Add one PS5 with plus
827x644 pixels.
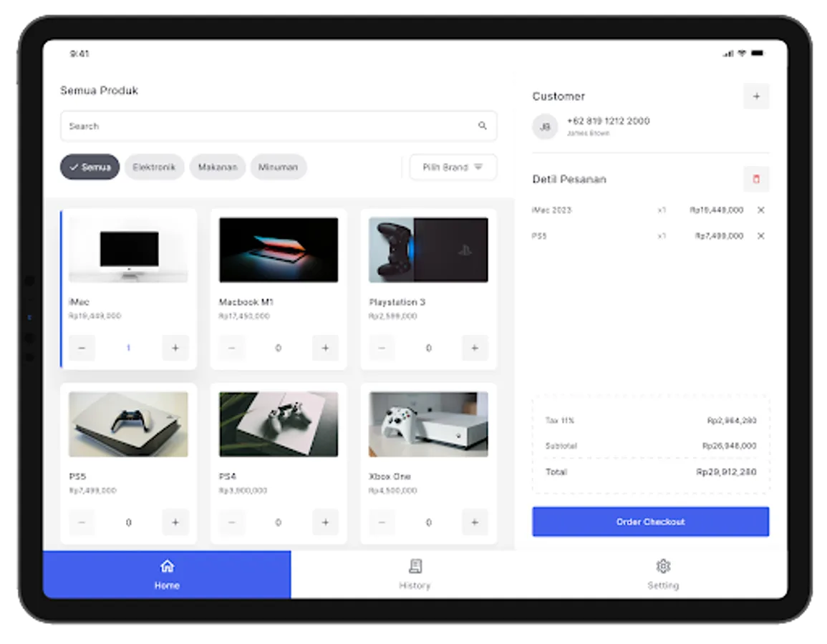click(x=175, y=522)
